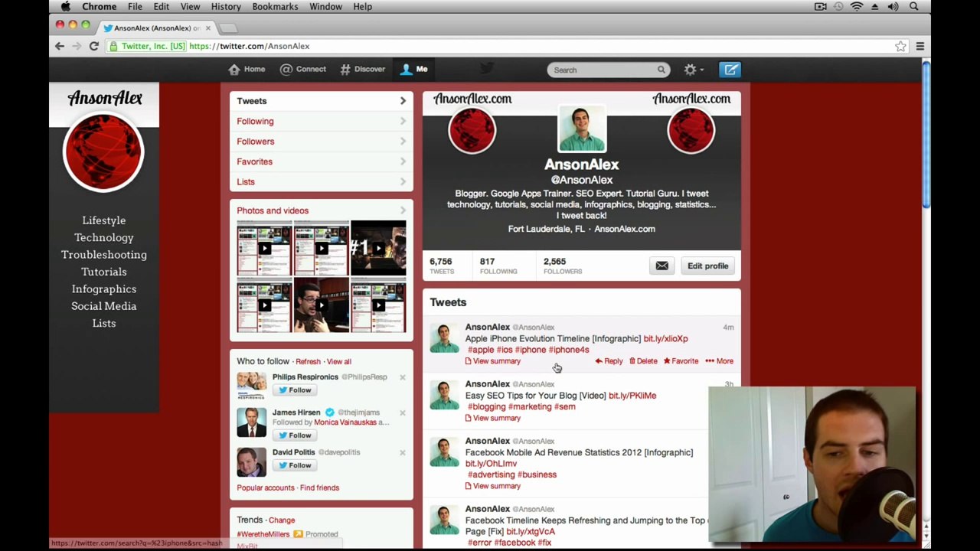The image size is (980, 551).
Task: Click the Wi-Fi status icon
Action: [x=857, y=7]
